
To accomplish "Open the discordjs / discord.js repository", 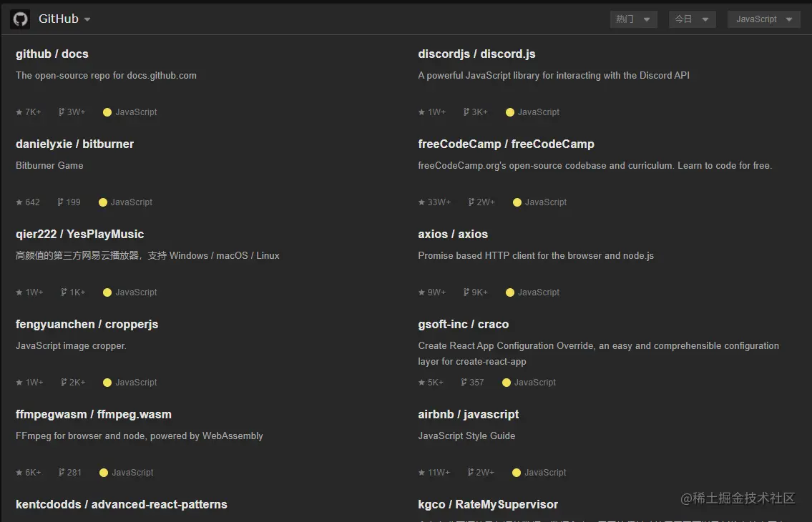I will 476,54.
